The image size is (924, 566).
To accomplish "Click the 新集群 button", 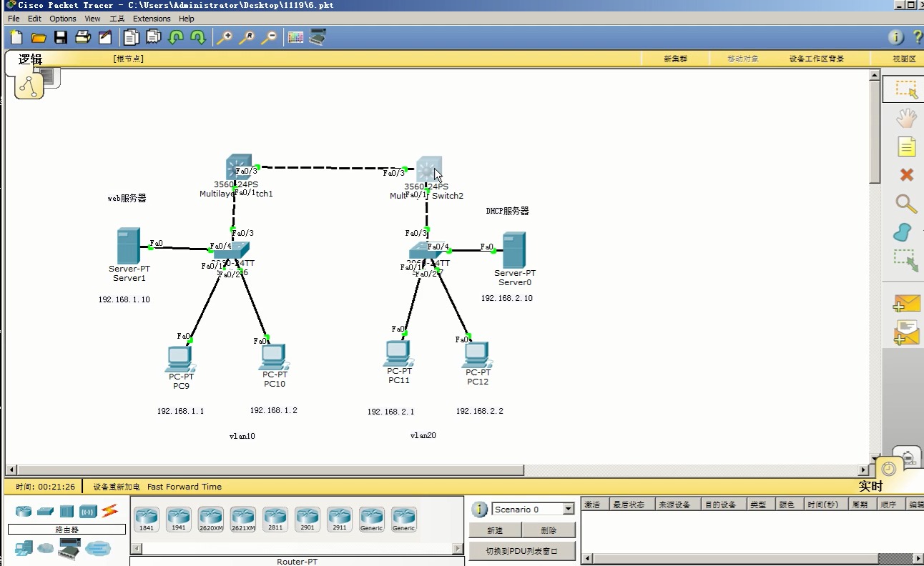I will (x=675, y=59).
